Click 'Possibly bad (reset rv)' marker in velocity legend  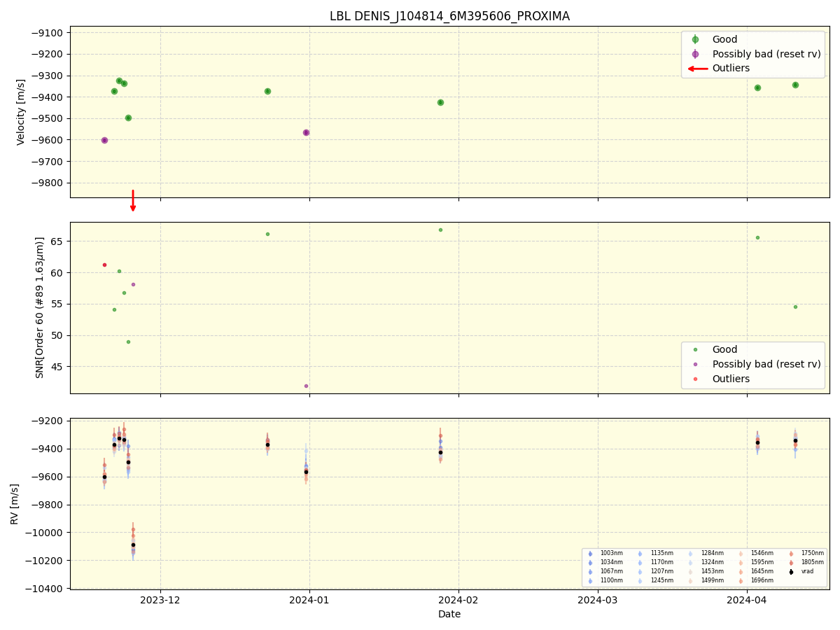(x=695, y=54)
